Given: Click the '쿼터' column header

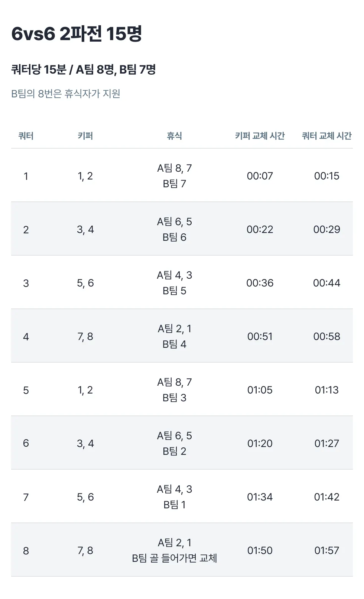Looking at the screenshot, I should [26, 136].
